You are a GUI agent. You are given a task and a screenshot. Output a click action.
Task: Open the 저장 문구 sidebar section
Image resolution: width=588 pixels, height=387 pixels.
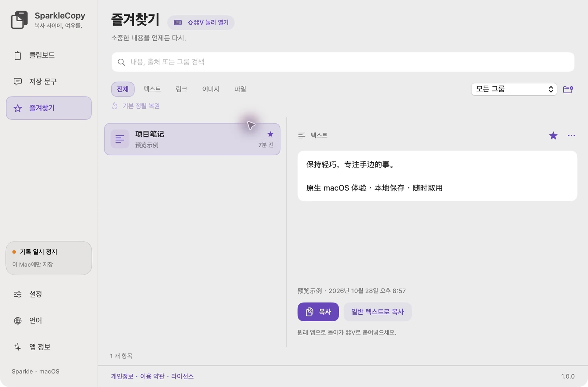coord(49,82)
